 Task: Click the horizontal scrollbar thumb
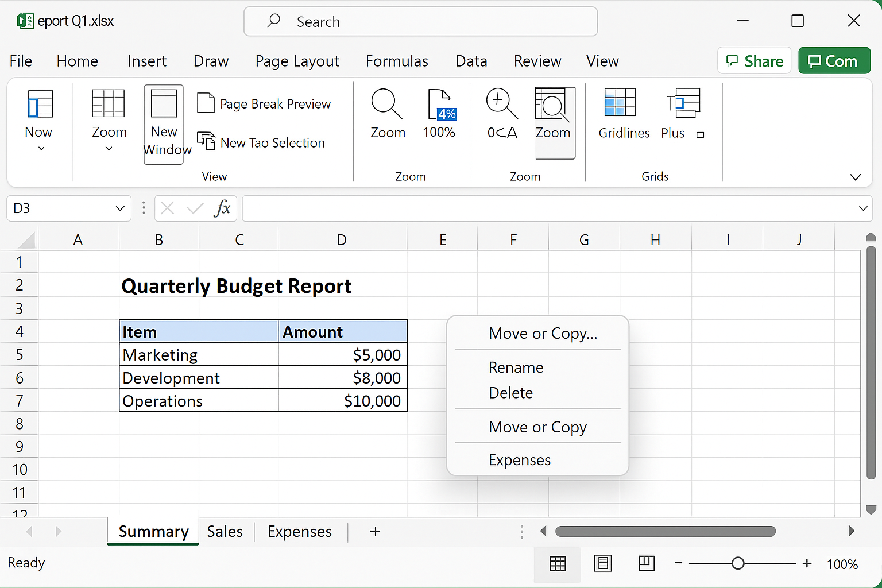[666, 532]
